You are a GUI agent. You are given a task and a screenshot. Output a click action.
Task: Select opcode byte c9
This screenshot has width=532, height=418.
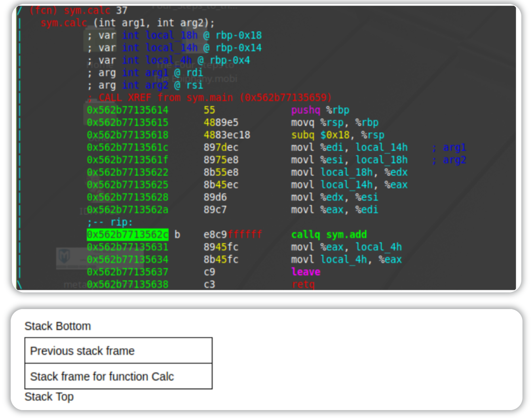pyautogui.click(x=209, y=272)
